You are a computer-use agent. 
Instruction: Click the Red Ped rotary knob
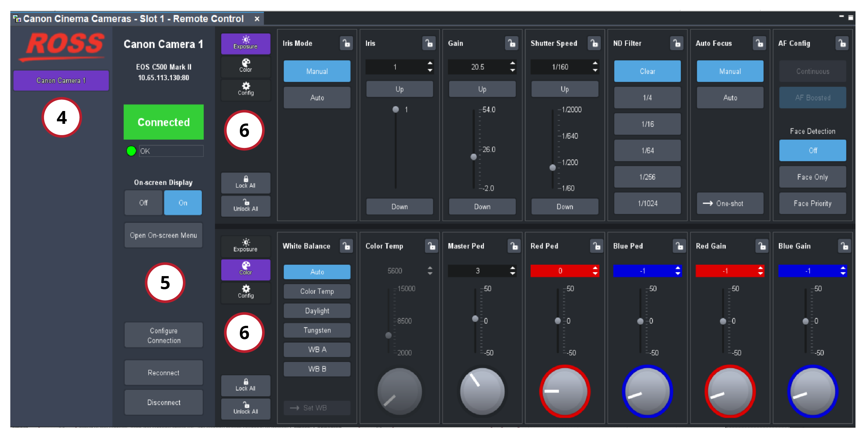(564, 391)
